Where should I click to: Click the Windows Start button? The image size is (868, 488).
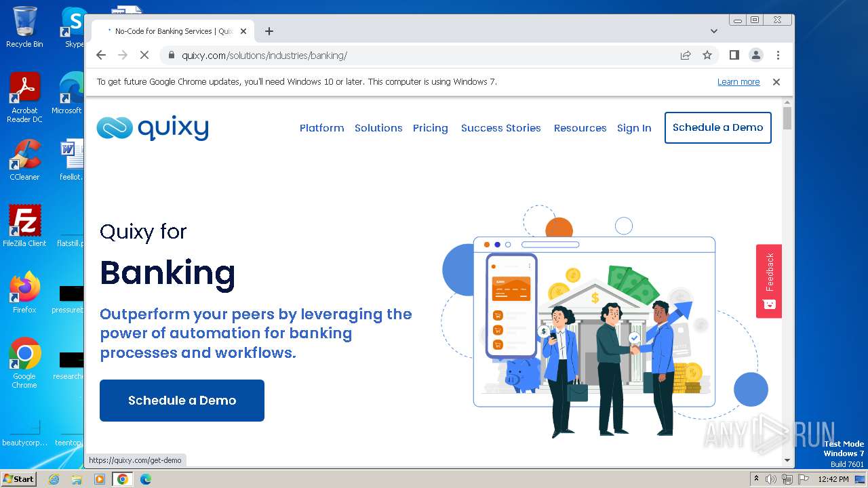tap(18, 479)
